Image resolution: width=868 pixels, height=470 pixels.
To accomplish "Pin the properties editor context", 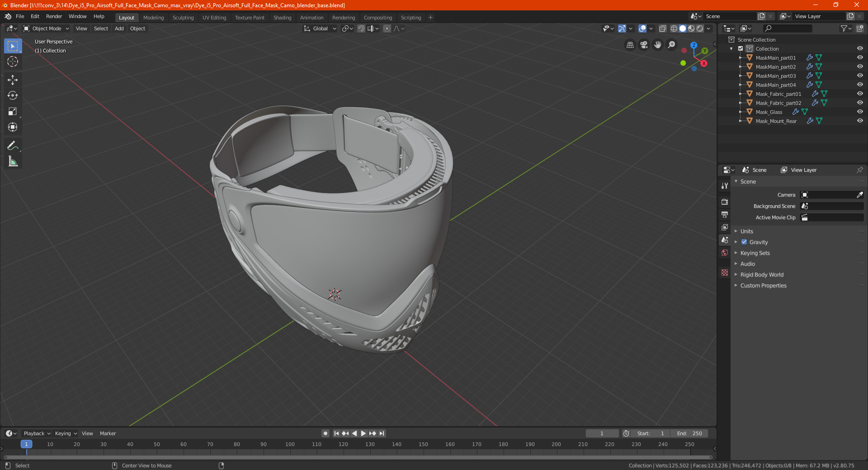I will click(x=859, y=170).
